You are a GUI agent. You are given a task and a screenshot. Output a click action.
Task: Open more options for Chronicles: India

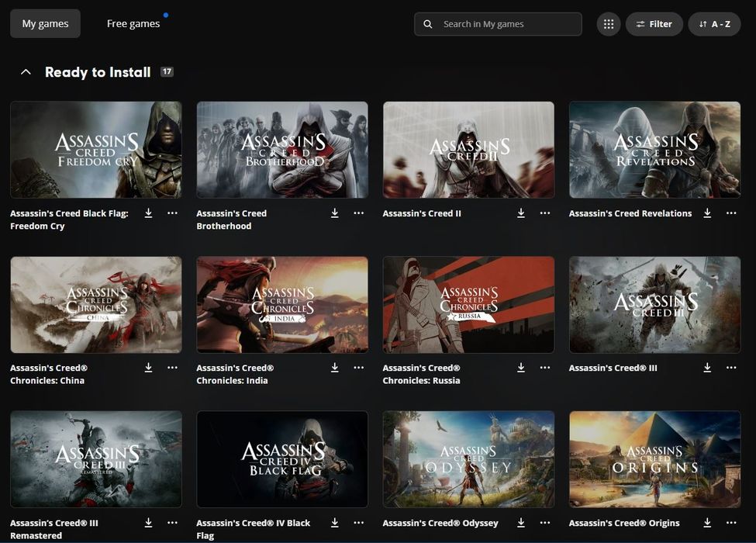tap(359, 368)
